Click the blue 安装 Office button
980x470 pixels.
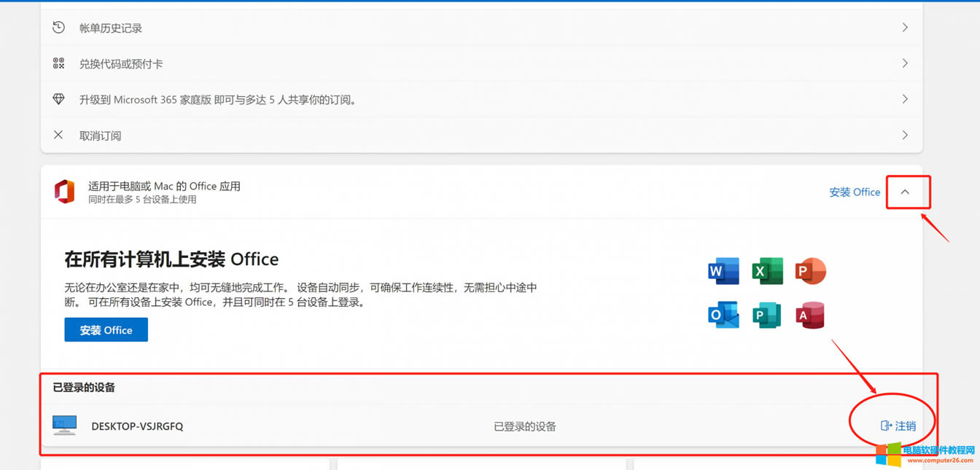click(106, 329)
